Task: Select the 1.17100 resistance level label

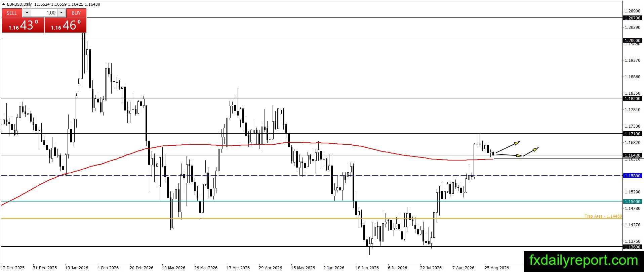Action: tap(632, 134)
